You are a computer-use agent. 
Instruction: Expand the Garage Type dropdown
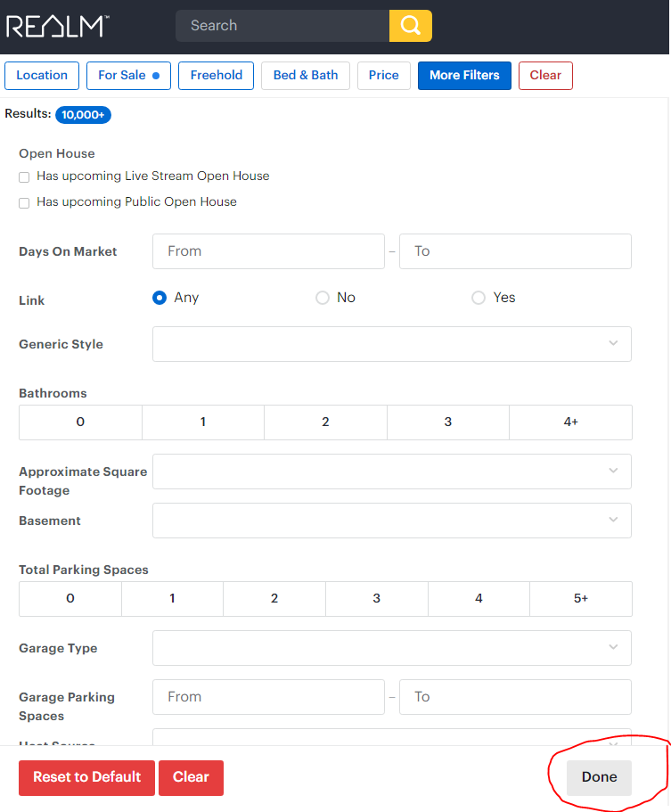click(391, 648)
